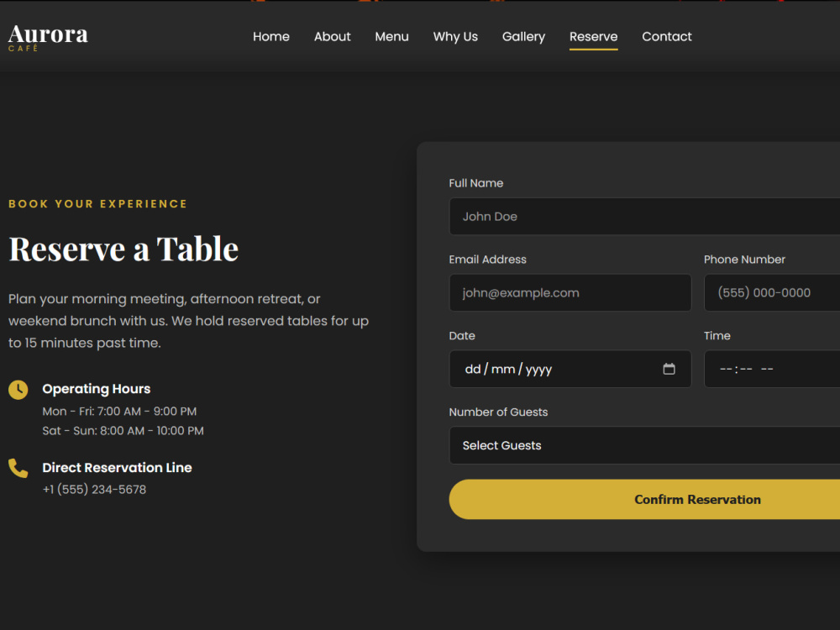Viewport: 840px width, 630px height.
Task: Click the Date field dd/mm/yyyy
Action: (x=570, y=369)
